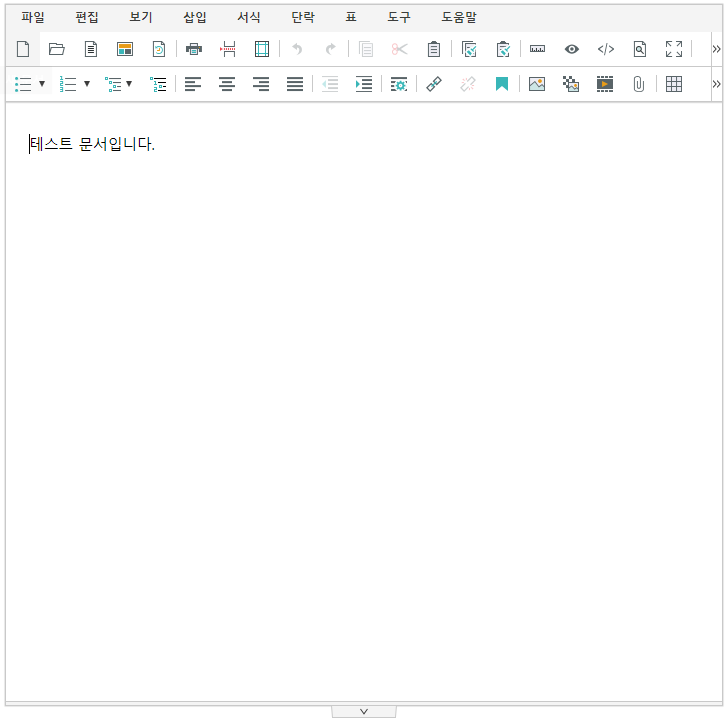The image size is (725, 725).
Task: Attach a file with the paperclip icon
Action: click(x=639, y=85)
